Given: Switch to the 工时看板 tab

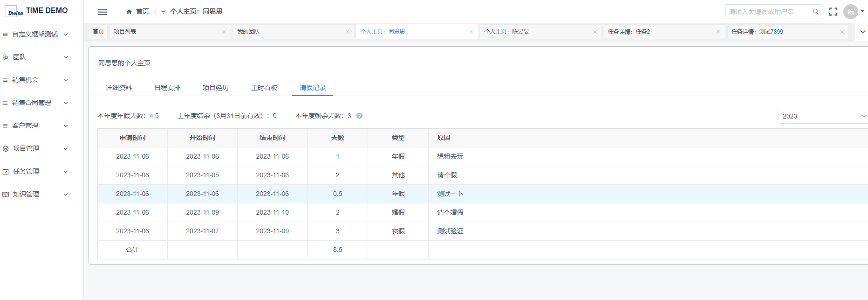Looking at the screenshot, I should tap(264, 88).
